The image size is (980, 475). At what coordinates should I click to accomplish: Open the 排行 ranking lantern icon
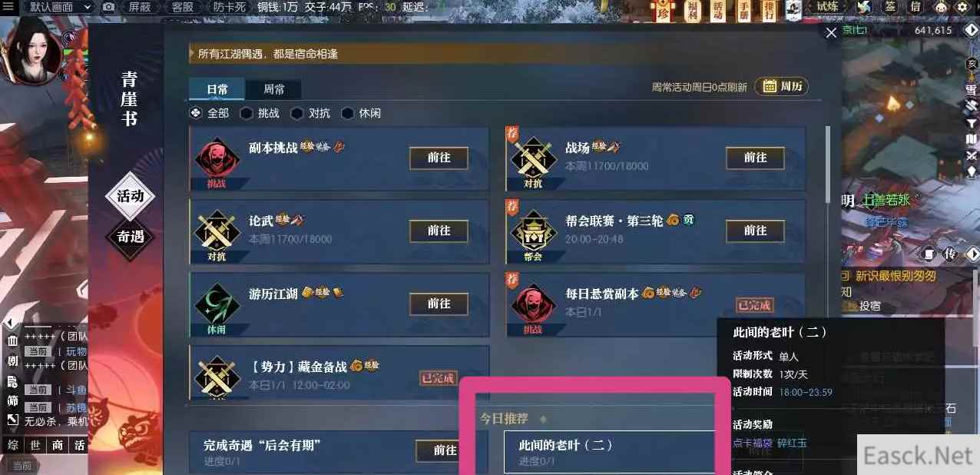pos(769,11)
